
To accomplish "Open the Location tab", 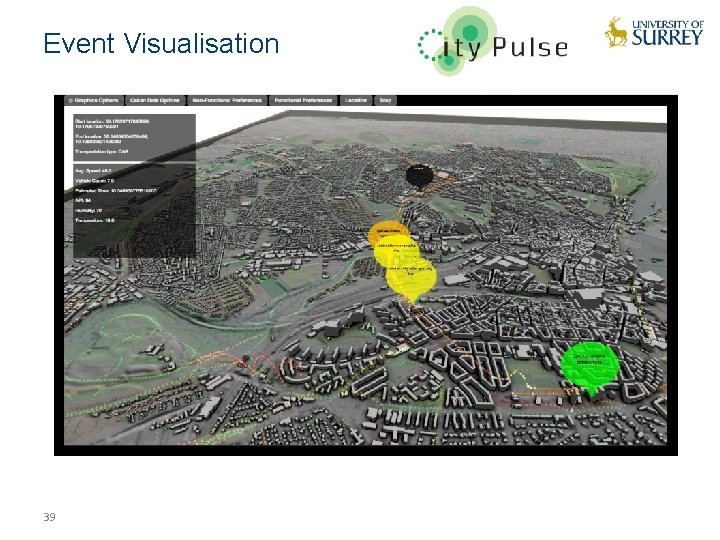I will click(x=356, y=101).
